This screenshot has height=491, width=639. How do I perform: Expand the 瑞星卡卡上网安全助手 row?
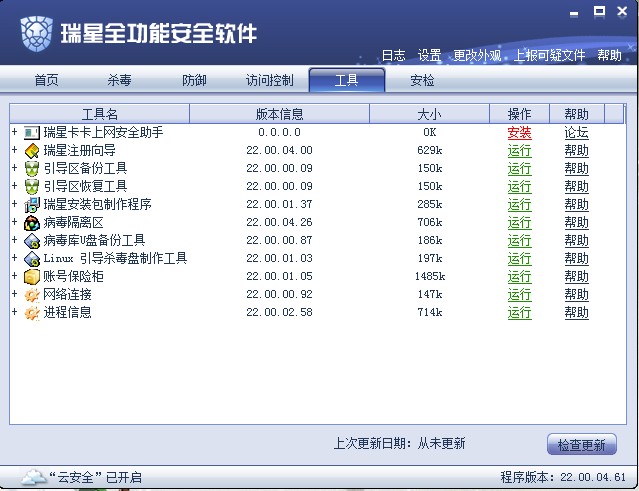click(x=15, y=132)
